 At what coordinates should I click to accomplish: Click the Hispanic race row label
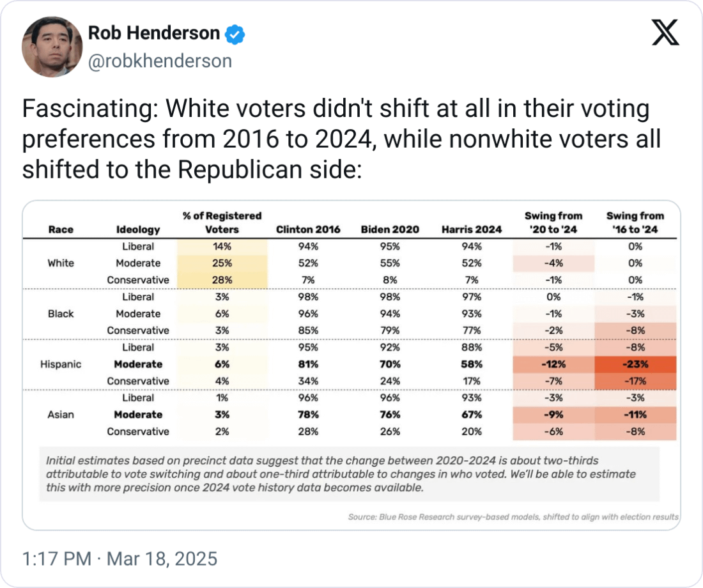[x=61, y=364]
